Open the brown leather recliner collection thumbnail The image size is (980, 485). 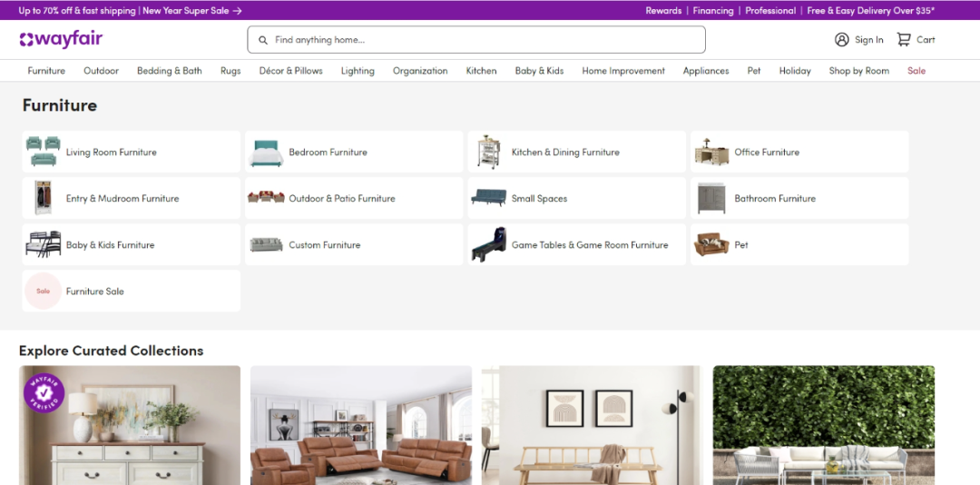tap(361, 426)
